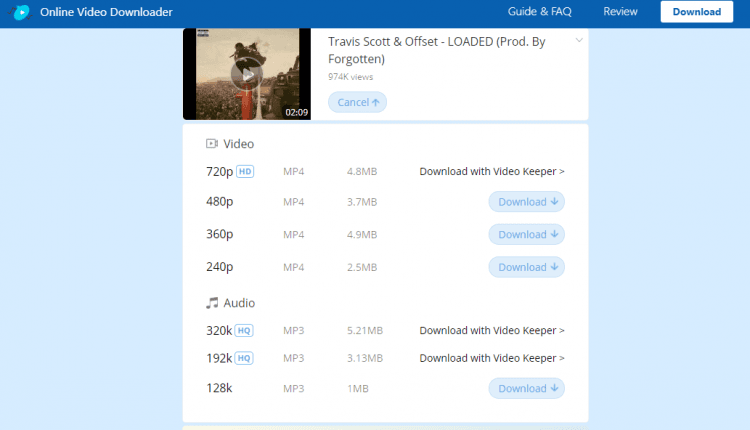Download the 128k MP3 audio
The width and height of the screenshot is (750, 430).
pos(527,388)
